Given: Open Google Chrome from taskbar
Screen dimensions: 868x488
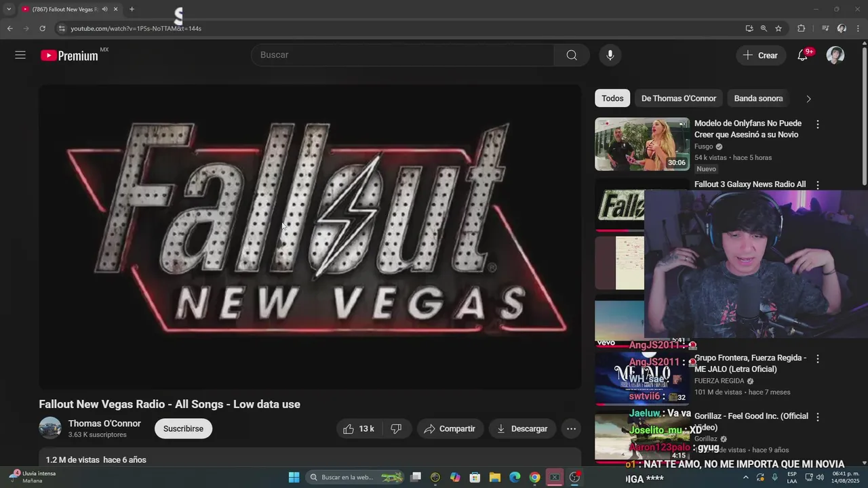Looking at the screenshot, I should click(x=534, y=477).
